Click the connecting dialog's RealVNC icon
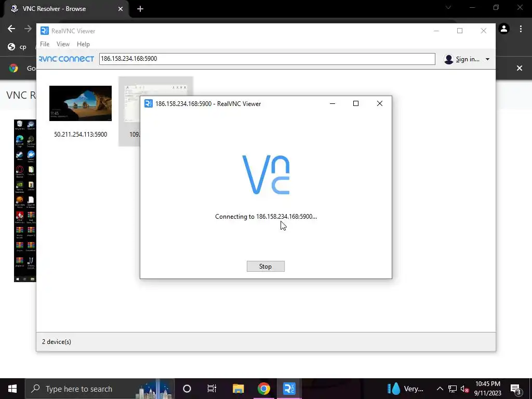 tap(149, 103)
